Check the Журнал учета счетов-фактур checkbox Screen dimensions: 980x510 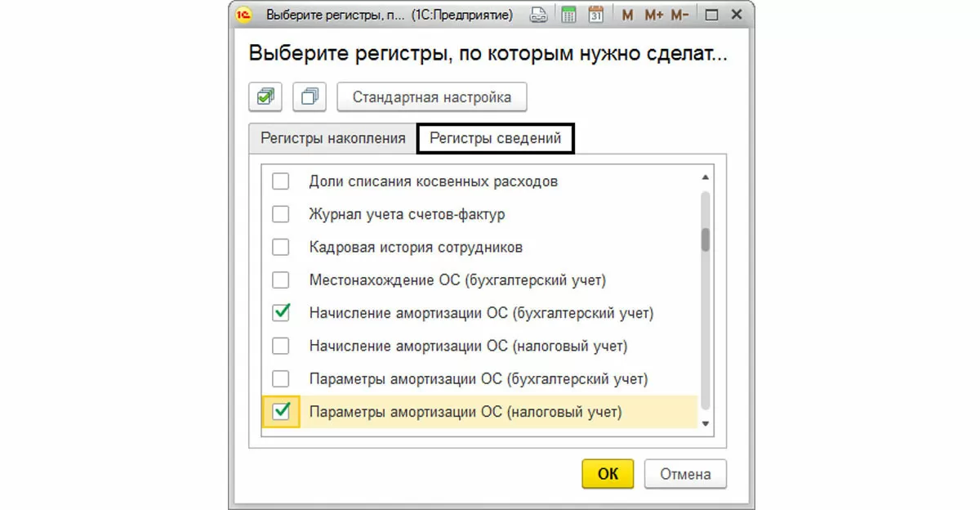280,214
